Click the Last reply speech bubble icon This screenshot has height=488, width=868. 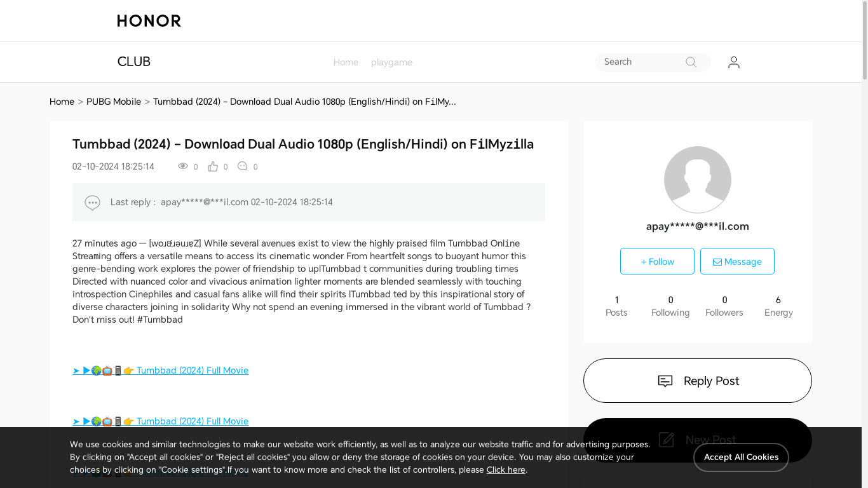pos(92,203)
